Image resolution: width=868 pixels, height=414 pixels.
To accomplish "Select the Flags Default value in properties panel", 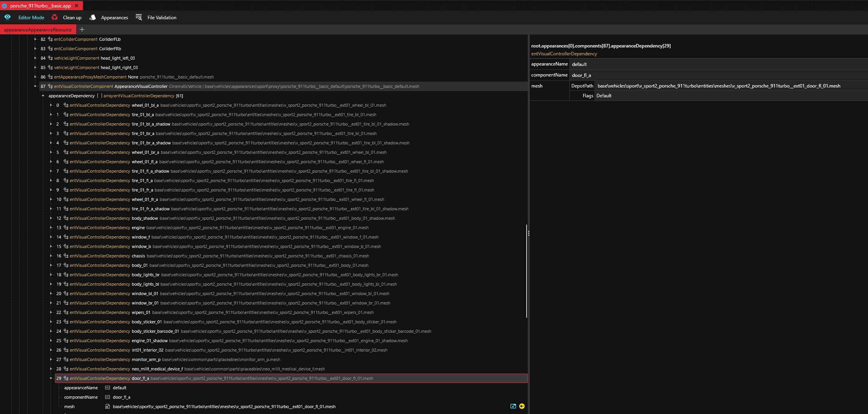I will (604, 96).
